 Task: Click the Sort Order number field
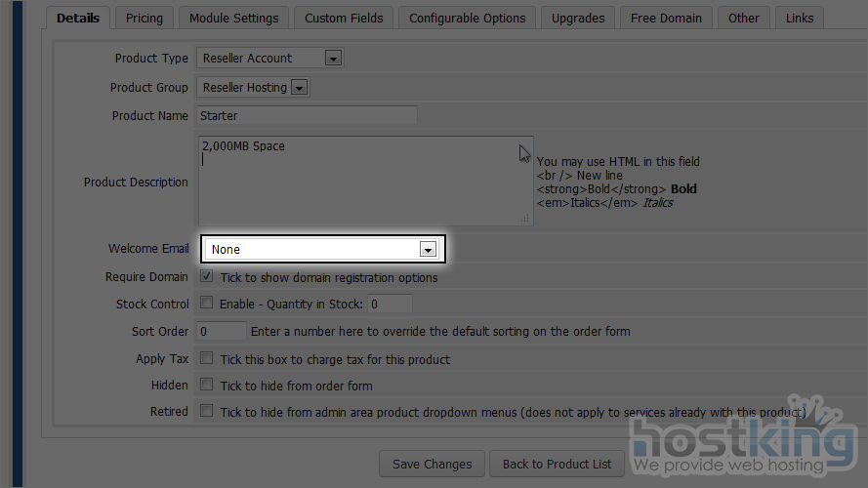(221, 332)
